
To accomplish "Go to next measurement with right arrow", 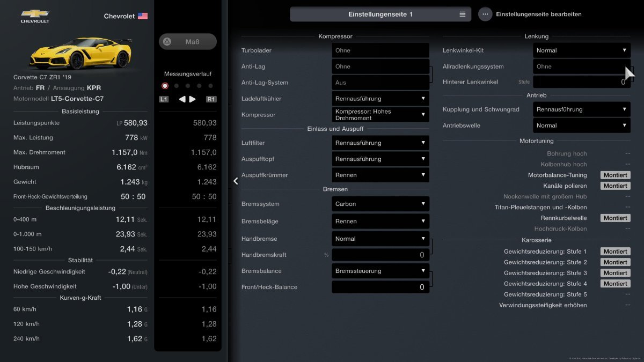I will 193,99.
